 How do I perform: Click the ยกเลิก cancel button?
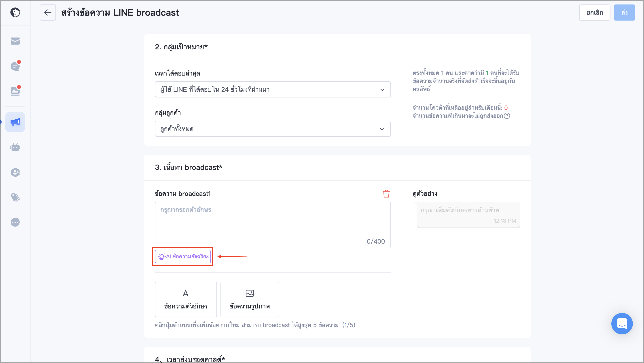click(595, 13)
